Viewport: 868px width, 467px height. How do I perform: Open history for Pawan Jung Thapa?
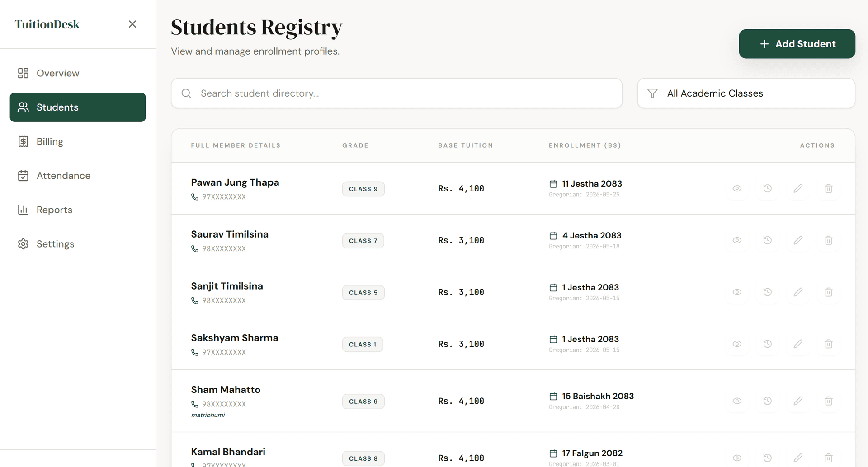[768, 188]
